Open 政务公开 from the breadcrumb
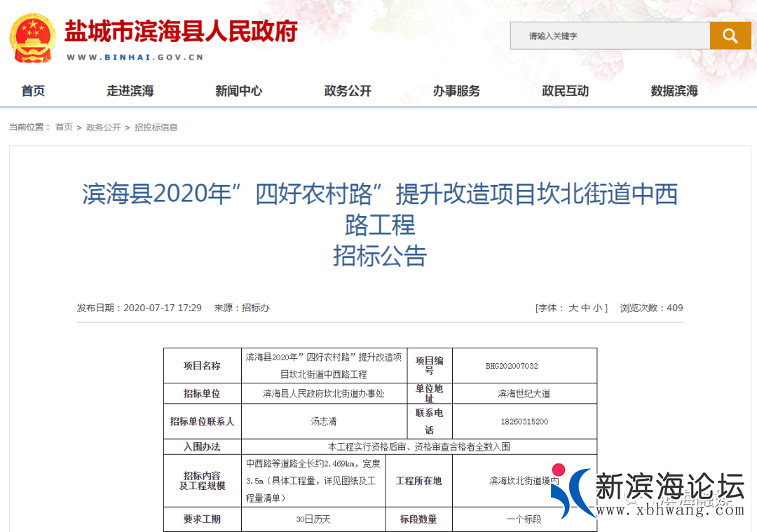The height and width of the screenshot is (532, 757). point(103,128)
